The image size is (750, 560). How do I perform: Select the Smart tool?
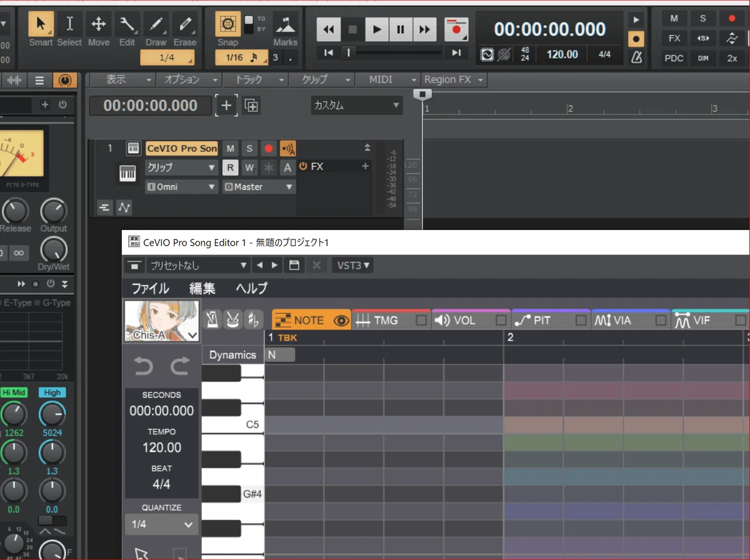pyautogui.click(x=41, y=29)
